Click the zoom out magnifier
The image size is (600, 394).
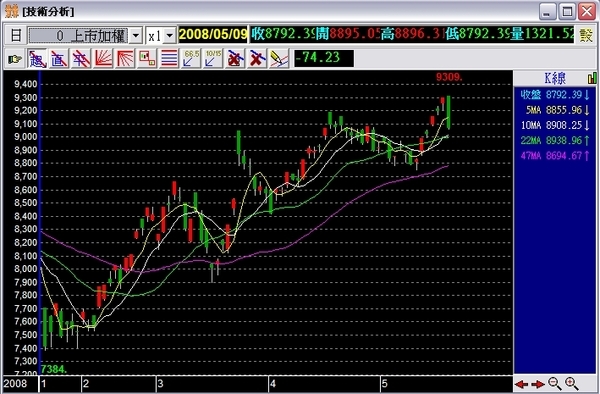point(554,383)
